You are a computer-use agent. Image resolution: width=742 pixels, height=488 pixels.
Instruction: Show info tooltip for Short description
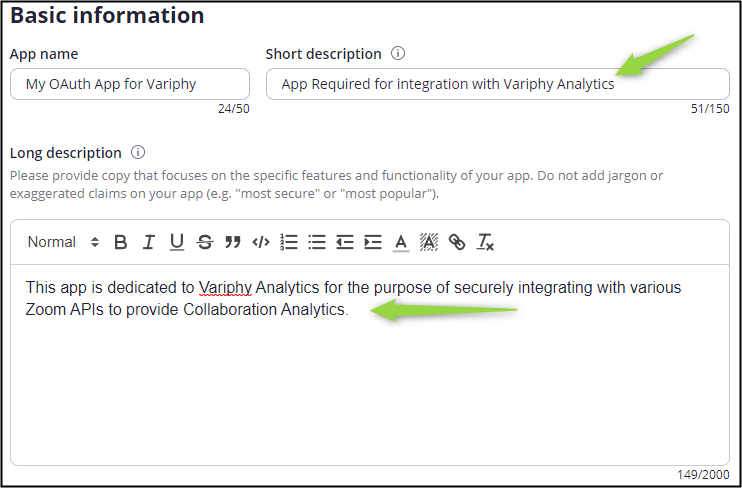398,53
